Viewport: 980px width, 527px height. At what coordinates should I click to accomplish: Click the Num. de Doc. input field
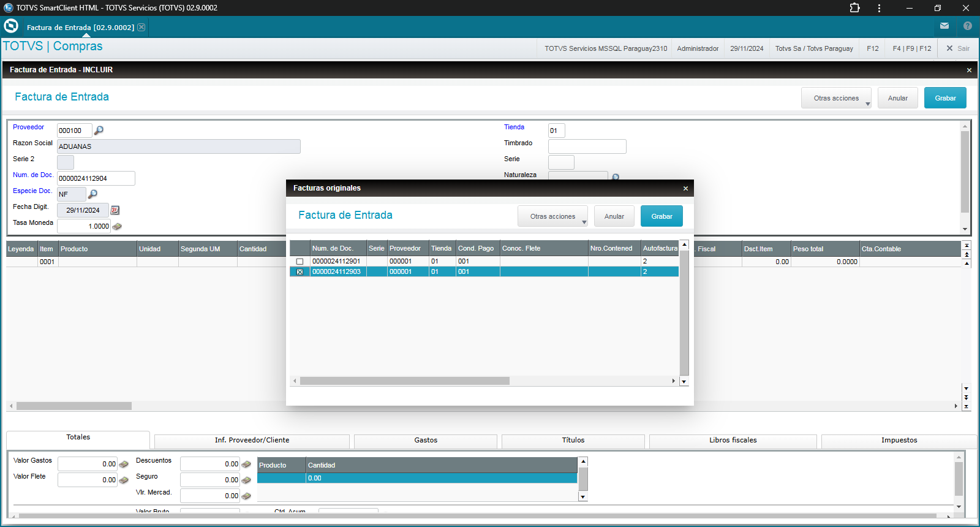(x=96, y=178)
